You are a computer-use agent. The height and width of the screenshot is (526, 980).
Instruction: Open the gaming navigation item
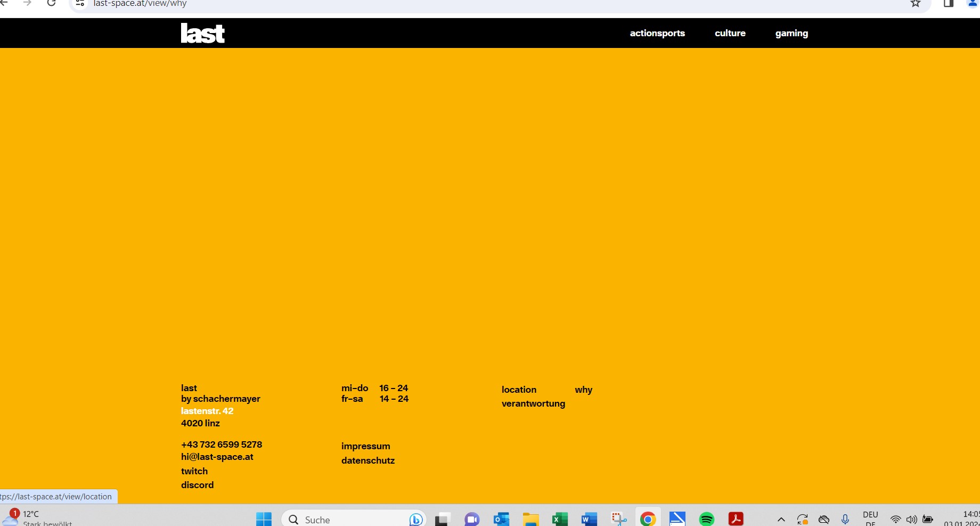(x=791, y=33)
